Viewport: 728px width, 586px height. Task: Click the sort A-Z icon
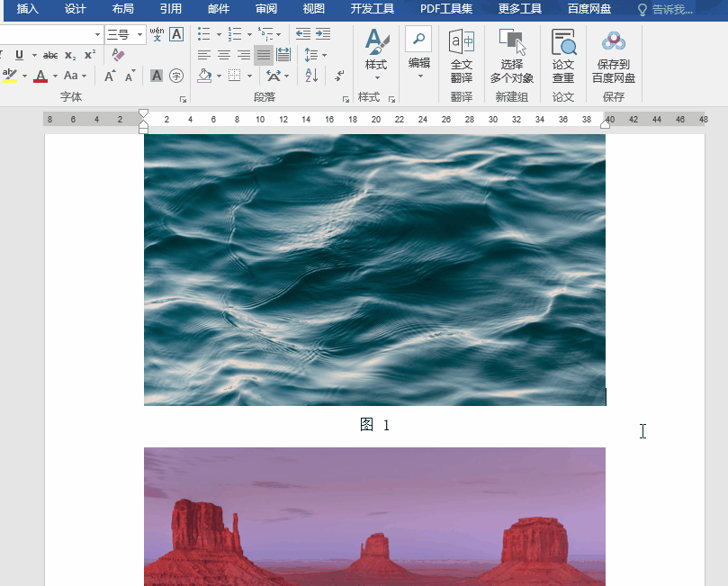310,76
